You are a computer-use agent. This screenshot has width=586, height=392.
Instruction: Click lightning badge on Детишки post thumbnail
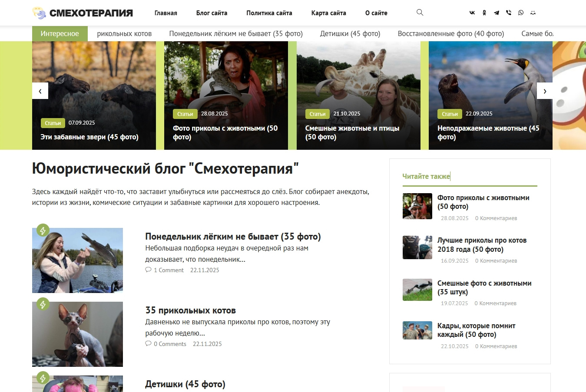(x=43, y=378)
